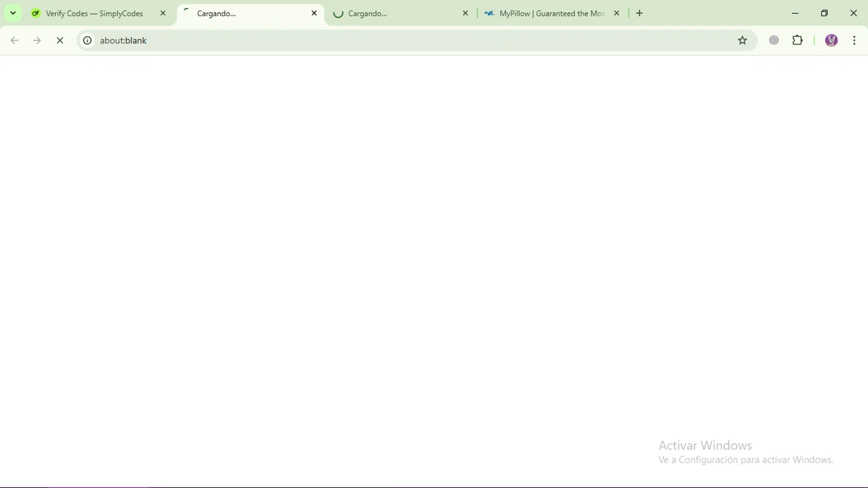Open the tab search dropdown arrow
Screen dimensions: 868x488
13,13
